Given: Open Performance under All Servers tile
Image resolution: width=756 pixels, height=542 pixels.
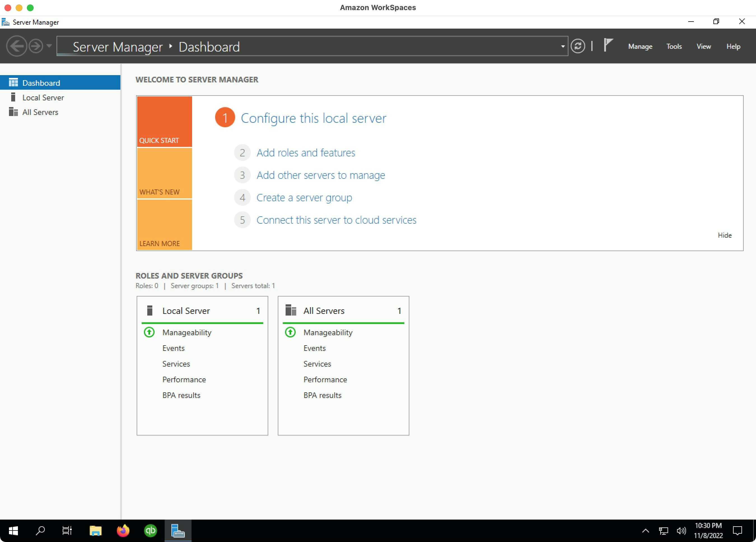Looking at the screenshot, I should click(x=325, y=379).
